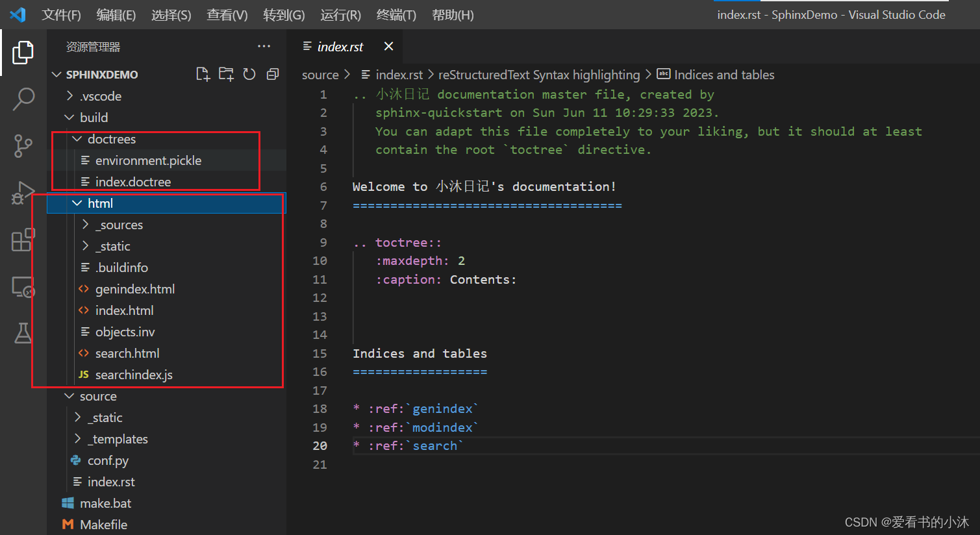Click the M icon beside Makefile

click(68, 525)
